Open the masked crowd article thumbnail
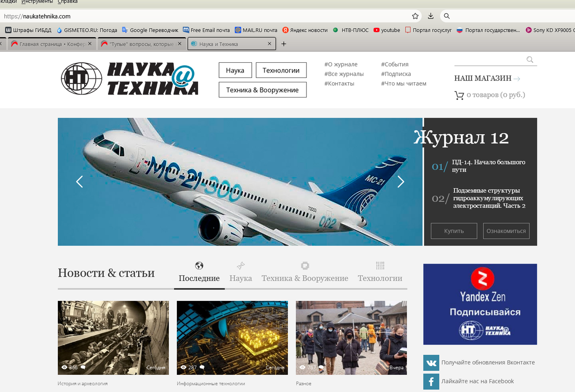 [351, 338]
